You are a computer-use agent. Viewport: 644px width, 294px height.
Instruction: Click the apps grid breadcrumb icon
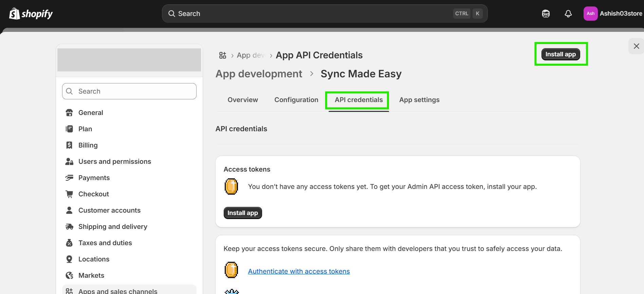click(x=223, y=55)
